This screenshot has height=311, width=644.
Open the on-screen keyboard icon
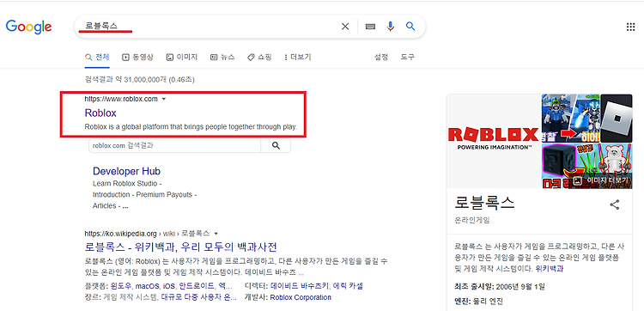click(370, 27)
